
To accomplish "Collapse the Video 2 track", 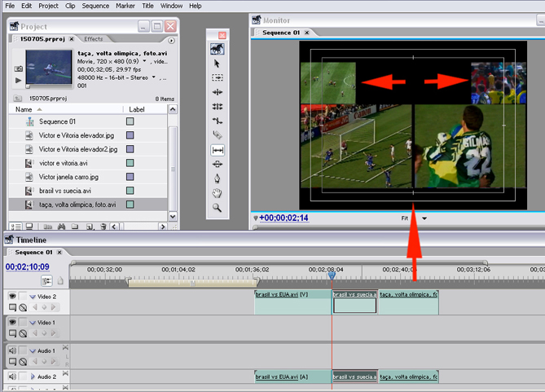I will coord(33,297).
